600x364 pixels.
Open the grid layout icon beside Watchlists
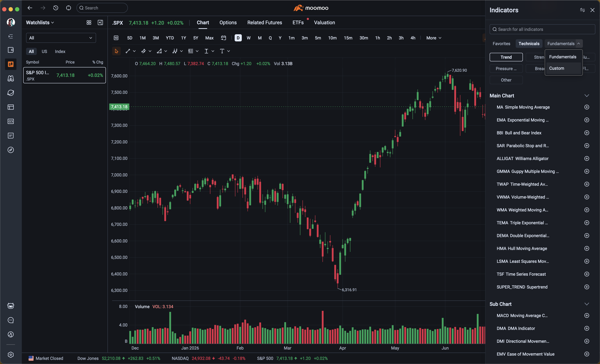click(89, 22)
